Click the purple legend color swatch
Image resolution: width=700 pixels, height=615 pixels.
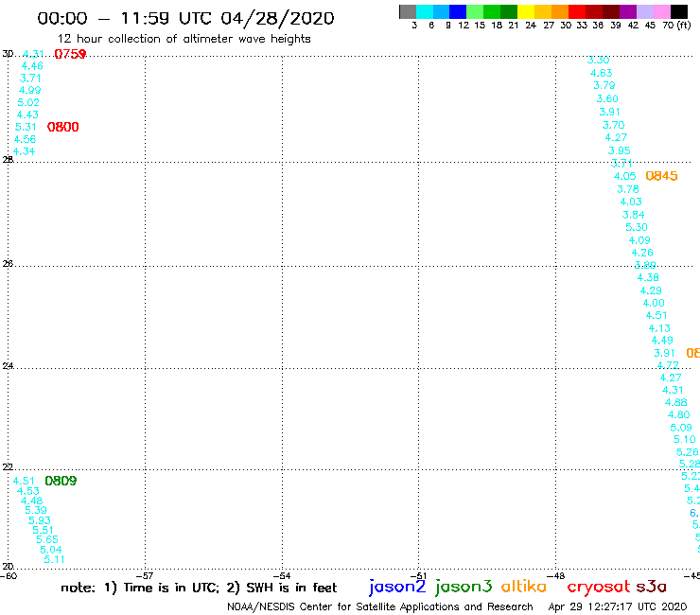[628, 11]
